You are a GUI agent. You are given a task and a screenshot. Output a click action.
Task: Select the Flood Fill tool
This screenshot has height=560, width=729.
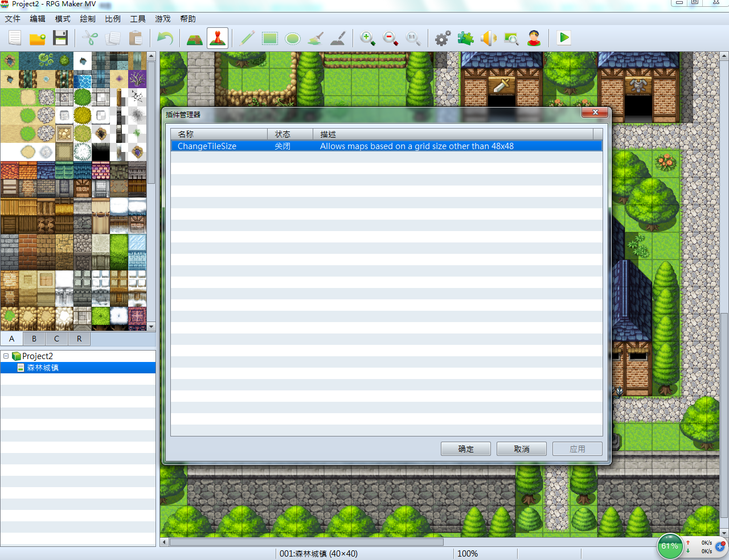[x=316, y=38]
